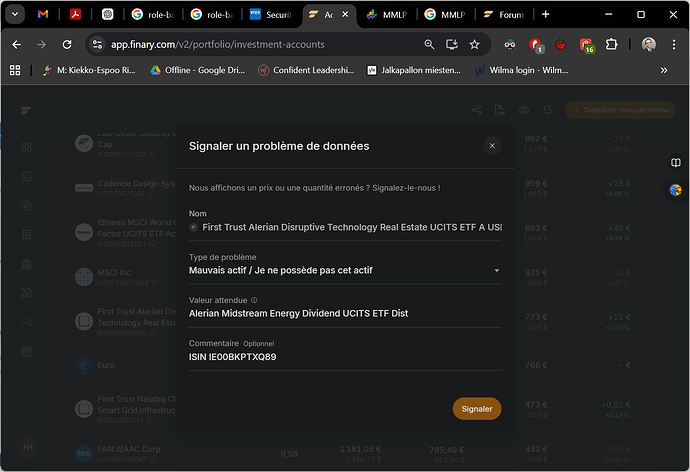Screen dimensions: 690x472
Task: Click the extension icon with badge 16
Action: pos(587,45)
